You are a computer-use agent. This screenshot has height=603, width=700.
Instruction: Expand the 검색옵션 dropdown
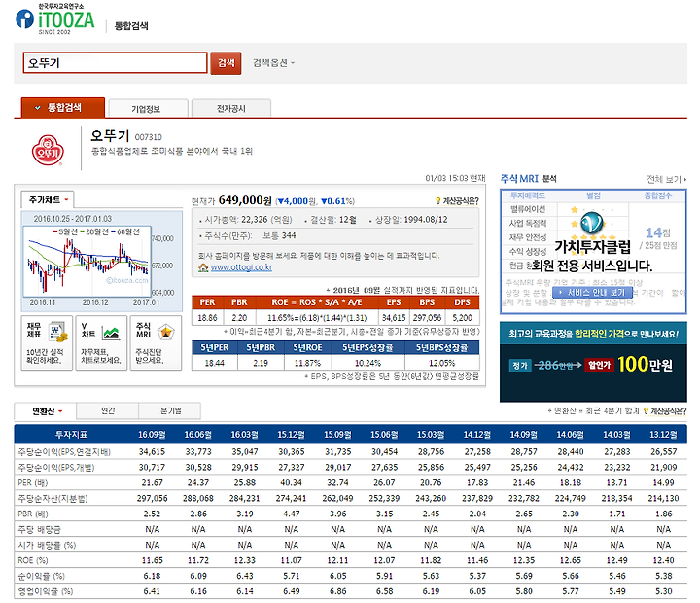273,63
